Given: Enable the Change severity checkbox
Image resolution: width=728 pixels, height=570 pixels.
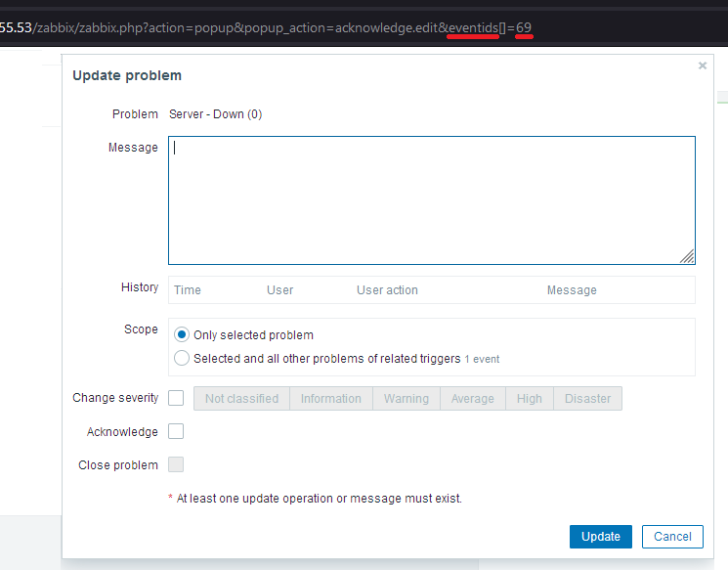Looking at the screenshot, I should (x=176, y=398).
